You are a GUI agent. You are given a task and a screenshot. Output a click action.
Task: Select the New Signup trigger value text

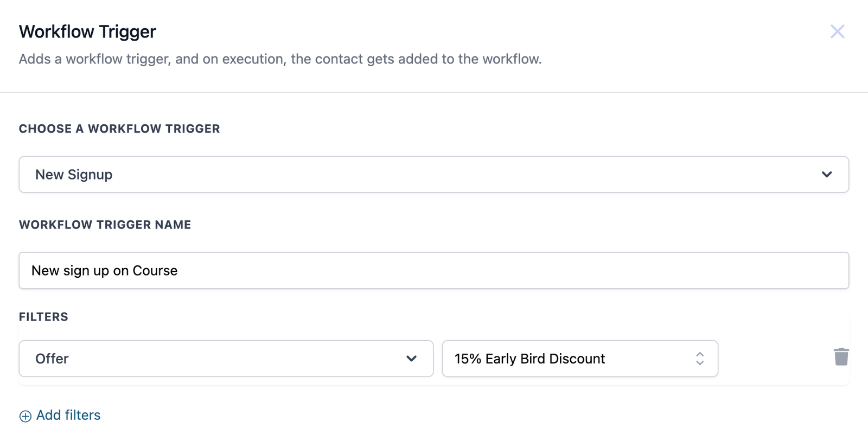[74, 175]
